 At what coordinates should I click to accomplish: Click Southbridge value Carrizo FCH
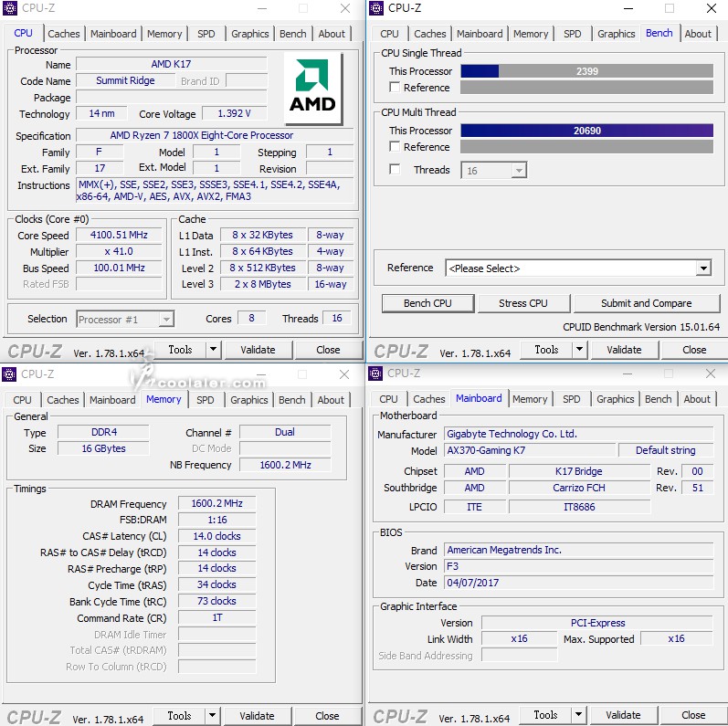click(x=579, y=488)
